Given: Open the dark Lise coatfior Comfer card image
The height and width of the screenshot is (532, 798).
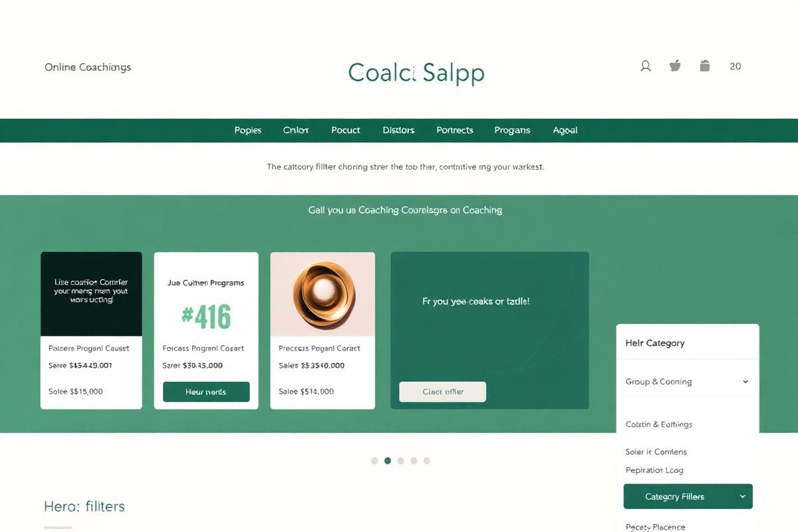Looking at the screenshot, I should coord(91,294).
